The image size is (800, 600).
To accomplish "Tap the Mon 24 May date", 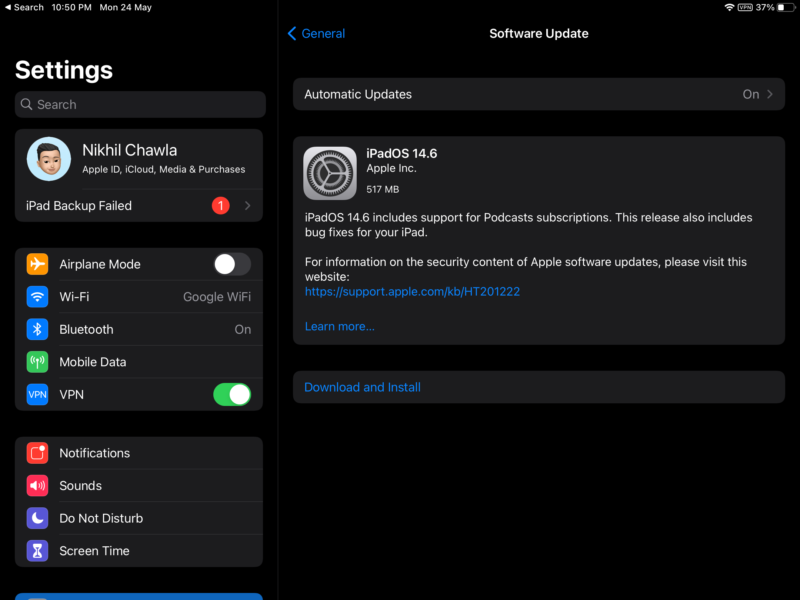I will tap(126, 7).
